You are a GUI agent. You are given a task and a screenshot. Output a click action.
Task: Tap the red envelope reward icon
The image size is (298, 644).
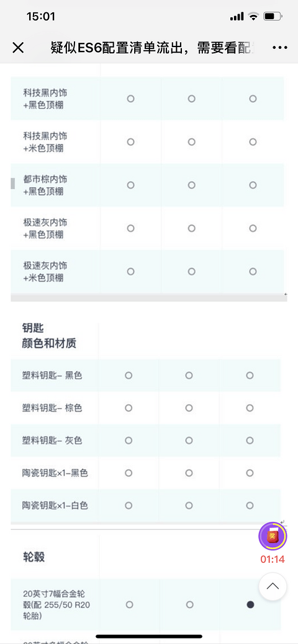pos(272,536)
